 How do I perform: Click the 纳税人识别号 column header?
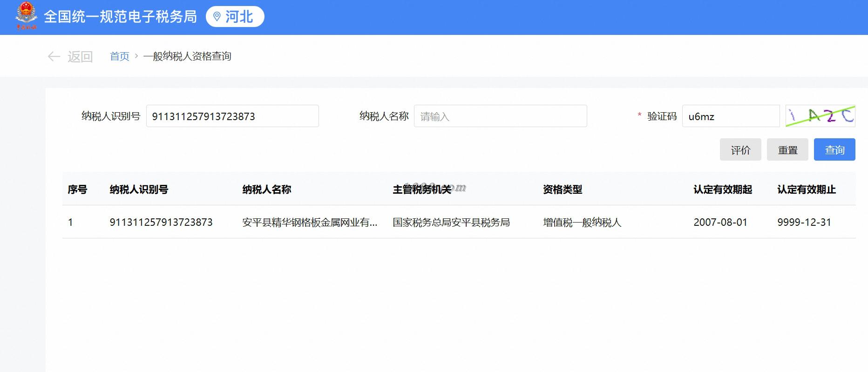coord(139,189)
